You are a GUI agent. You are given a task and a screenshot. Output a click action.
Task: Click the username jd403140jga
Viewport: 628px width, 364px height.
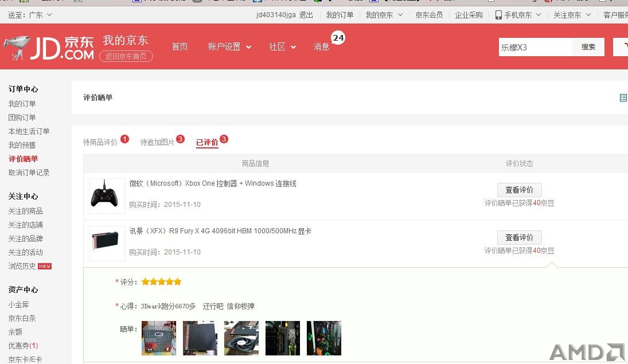coord(276,15)
